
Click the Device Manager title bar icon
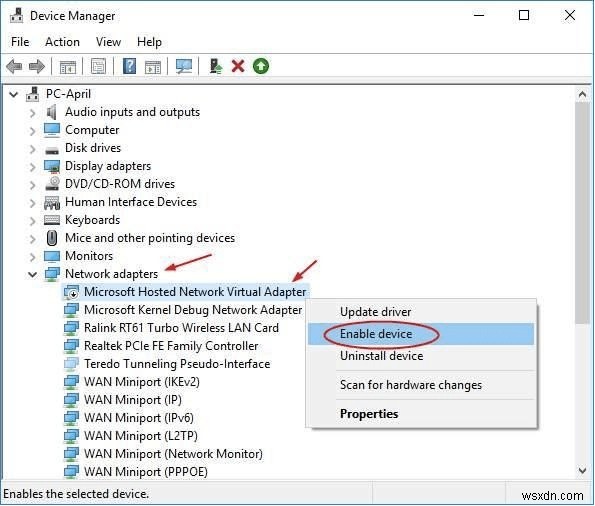16,16
